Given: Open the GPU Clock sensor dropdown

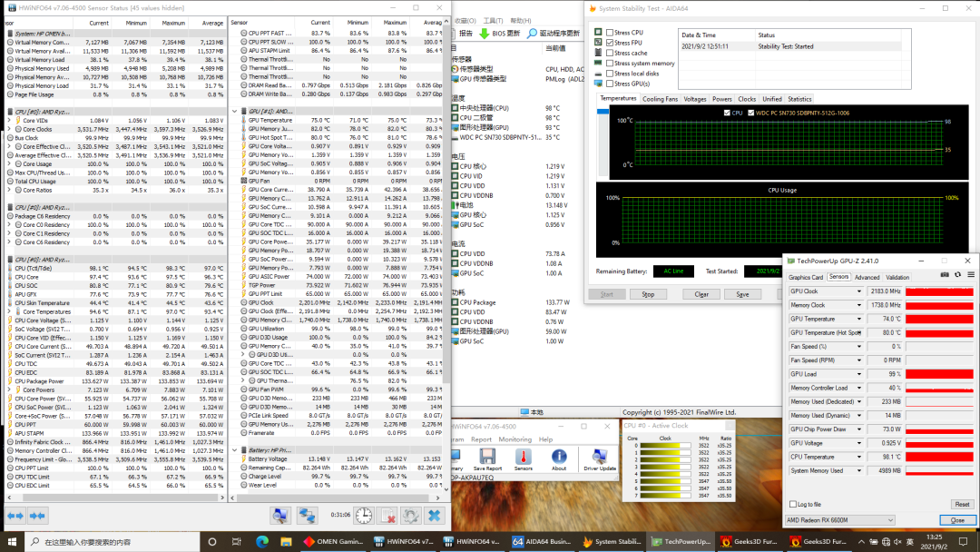Looking at the screenshot, I should [859, 291].
